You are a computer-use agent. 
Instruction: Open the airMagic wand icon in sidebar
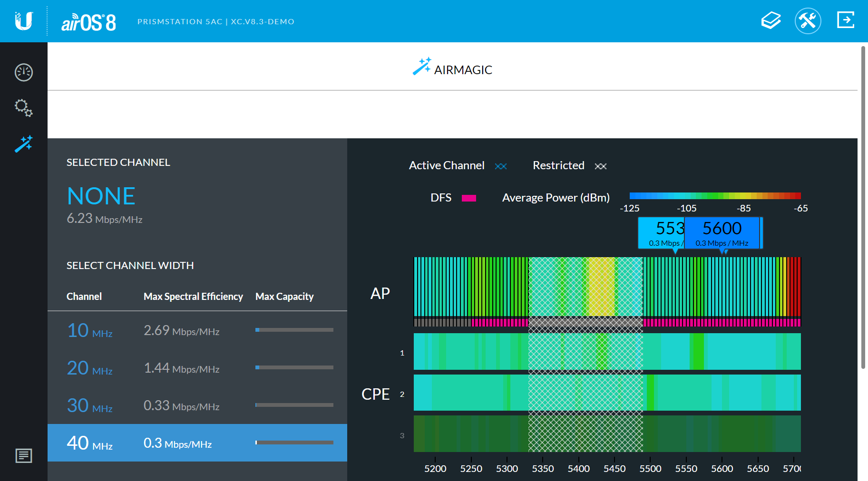pos(24,144)
